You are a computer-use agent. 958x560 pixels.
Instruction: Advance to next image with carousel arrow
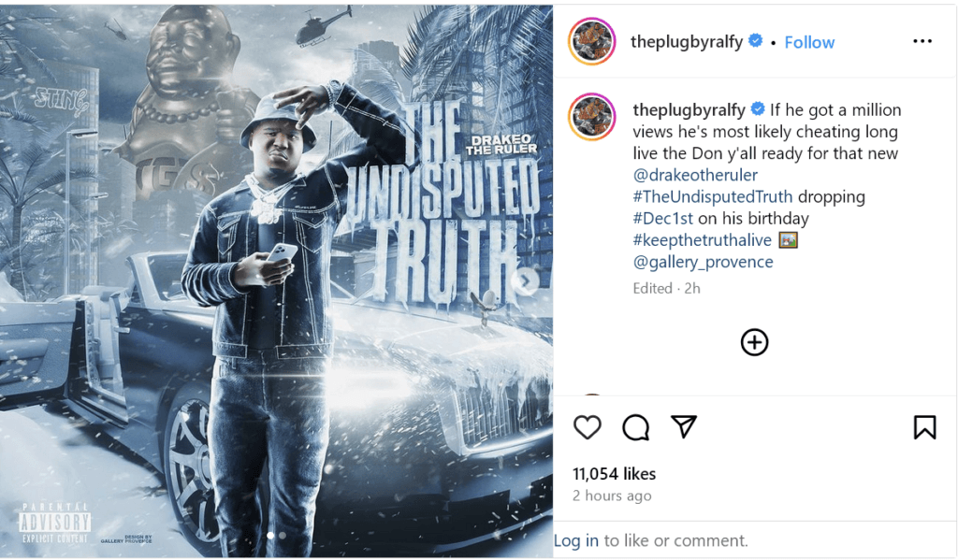coord(526,281)
